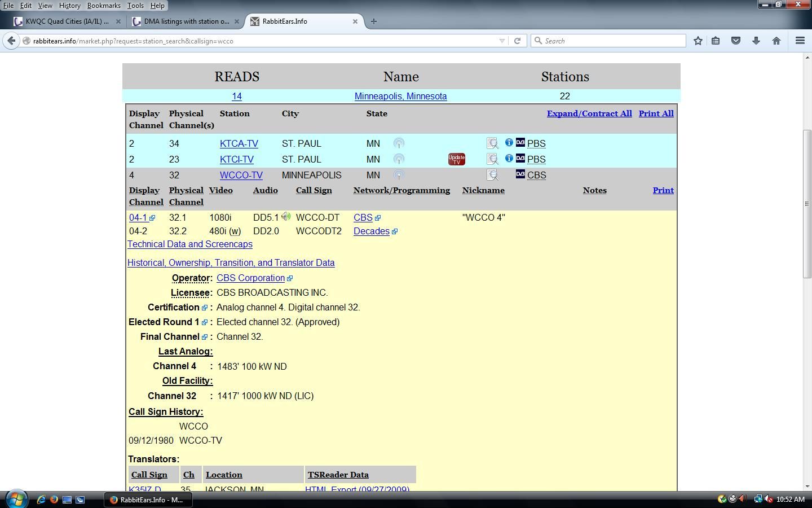
Task: Click the DVB icon in WCCO-TV row
Action: 520,174
